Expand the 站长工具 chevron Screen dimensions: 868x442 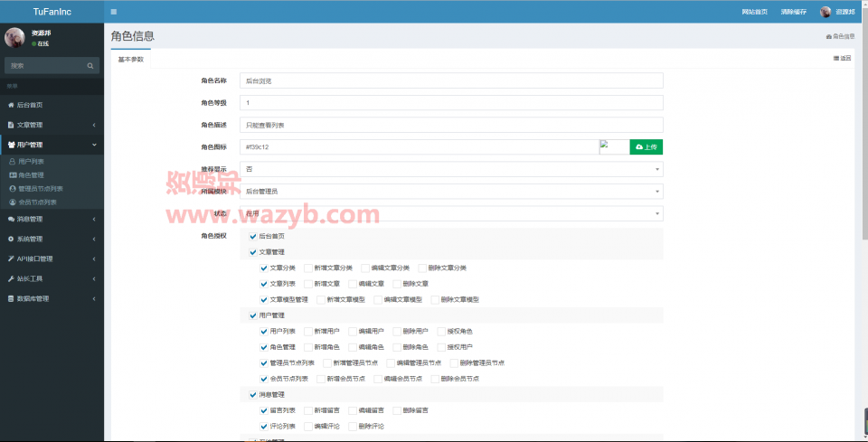(x=94, y=278)
